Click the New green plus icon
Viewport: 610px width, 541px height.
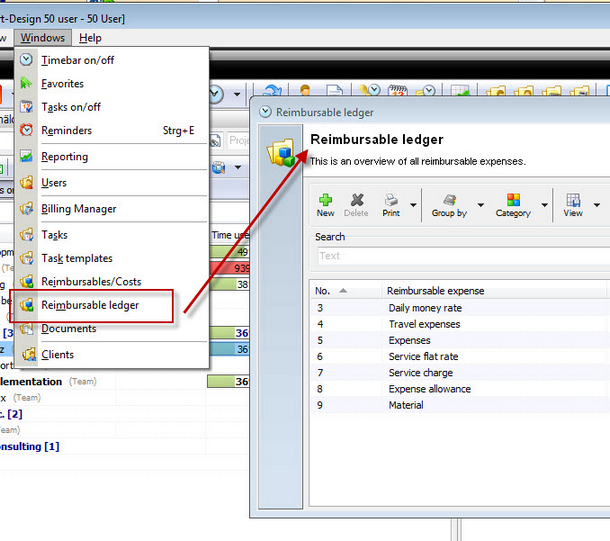(325, 200)
